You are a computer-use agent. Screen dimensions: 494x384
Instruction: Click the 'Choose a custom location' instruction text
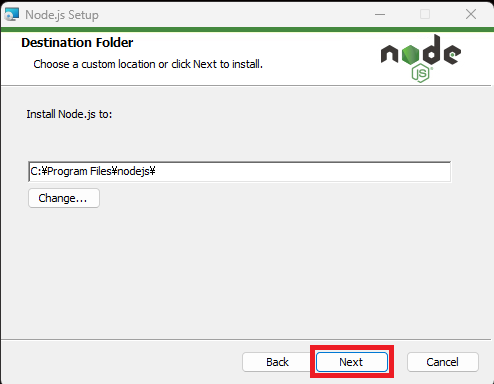coord(148,64)
